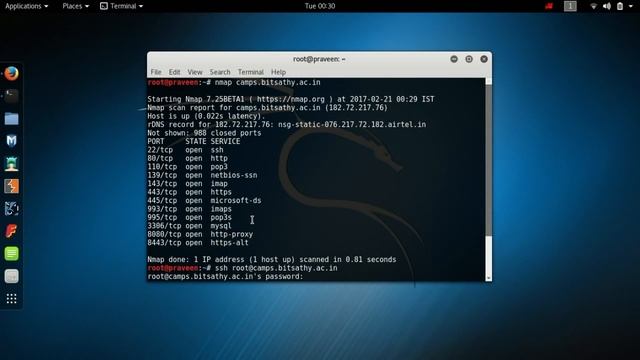Viewport: 640px width, 360px height.
Task: Click the '110/tcp open pop3' line
Action: pos(187,167)
